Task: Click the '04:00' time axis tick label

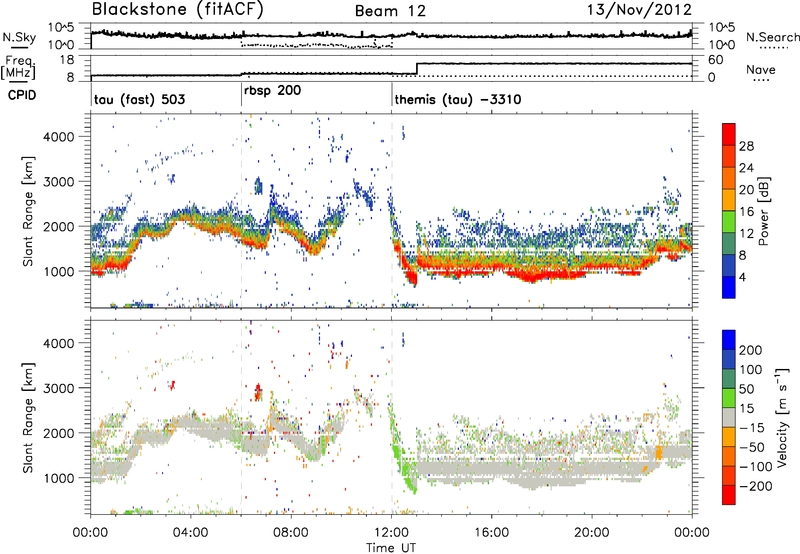Action: (x=191, y=533)
